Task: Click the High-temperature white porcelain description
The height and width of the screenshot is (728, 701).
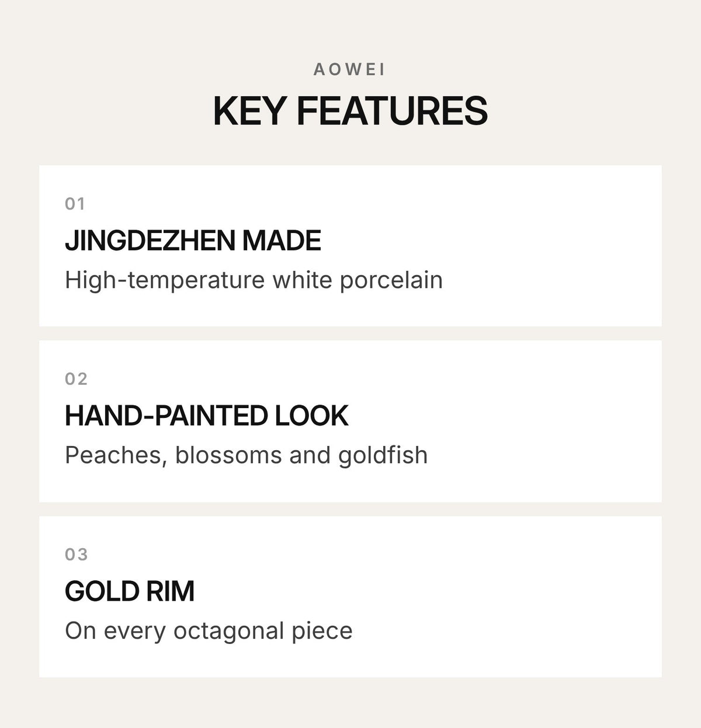Action: coord(254,280)
